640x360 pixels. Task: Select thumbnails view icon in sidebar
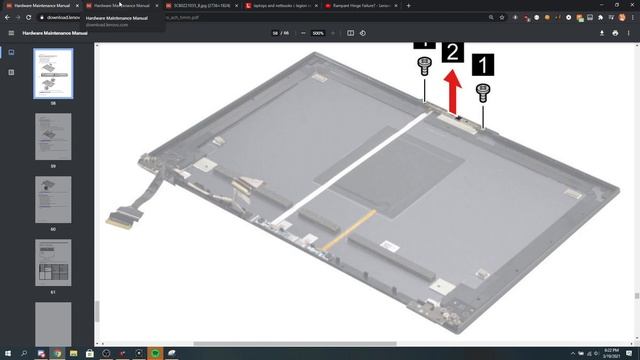click(x=11, y=52)
